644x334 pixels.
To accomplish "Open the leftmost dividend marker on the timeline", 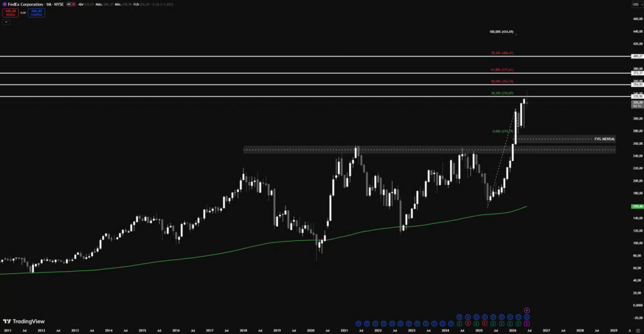I will click(x=358, y=324).
